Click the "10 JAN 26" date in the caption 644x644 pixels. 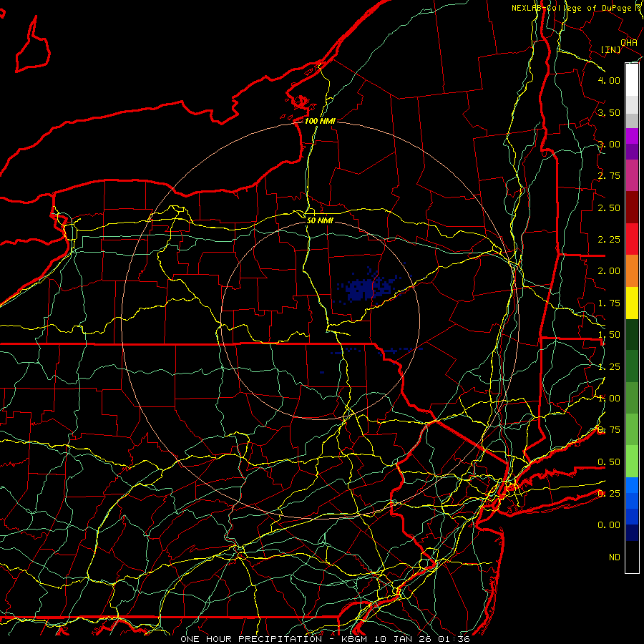(404, 639)
